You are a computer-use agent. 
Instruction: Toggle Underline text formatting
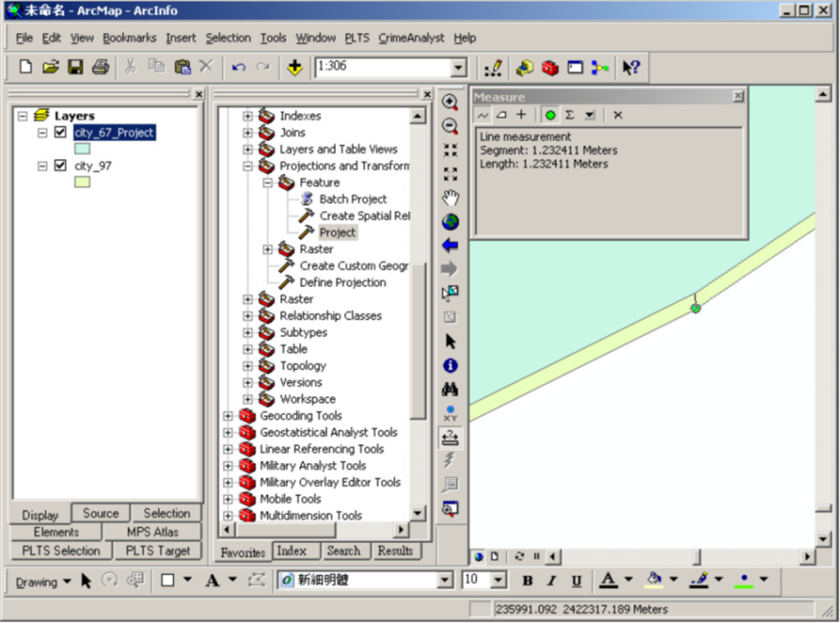point(577,581)
